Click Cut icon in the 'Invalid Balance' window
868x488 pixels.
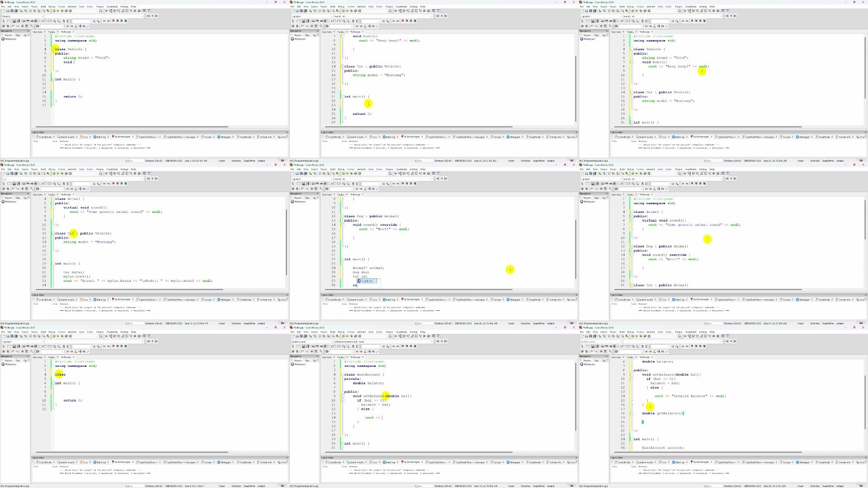(609, 336)
